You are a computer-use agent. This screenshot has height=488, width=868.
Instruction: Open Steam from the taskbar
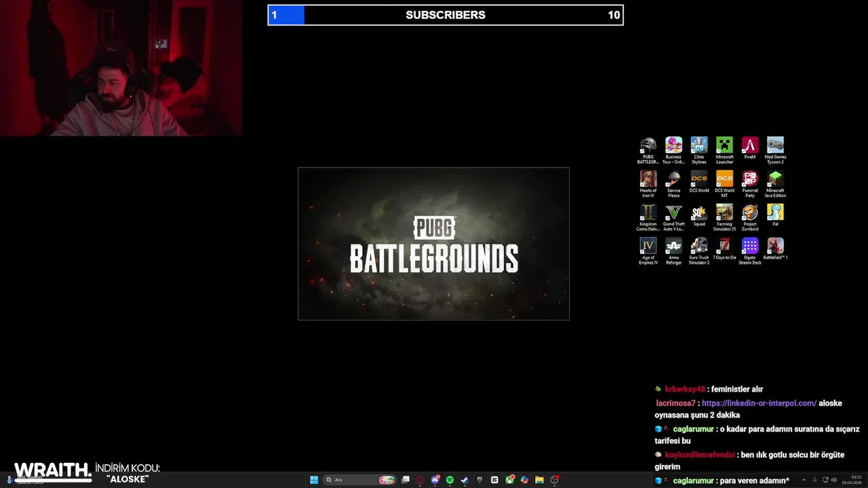click(x=465, y=480)
